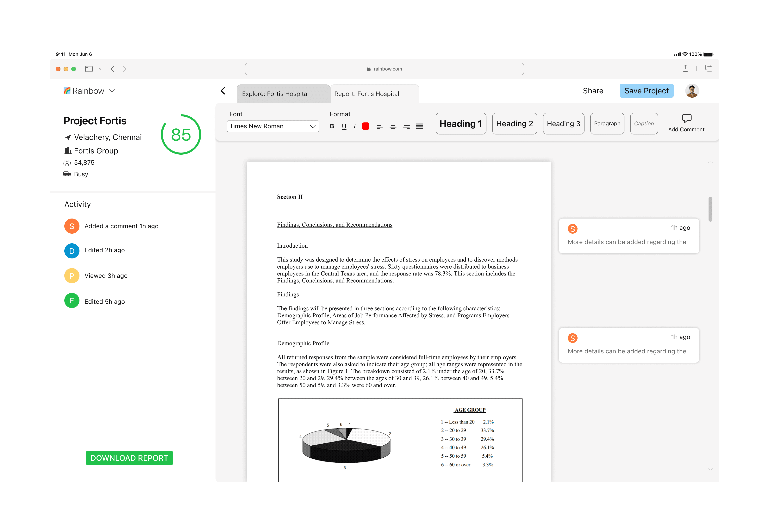
Task: Open the red text color swatch
Action: [366, 126]
